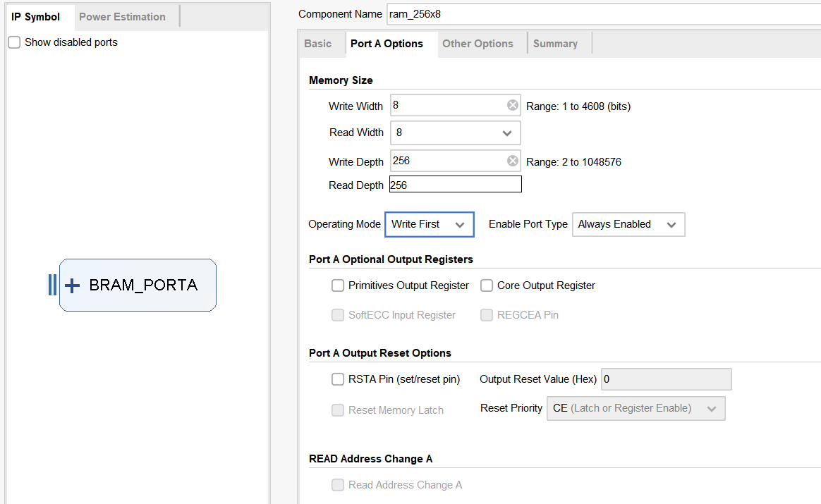Check Primitives Output Register option
The width and height of the screenshot is (821, 504).
click(x=338, y=285)
